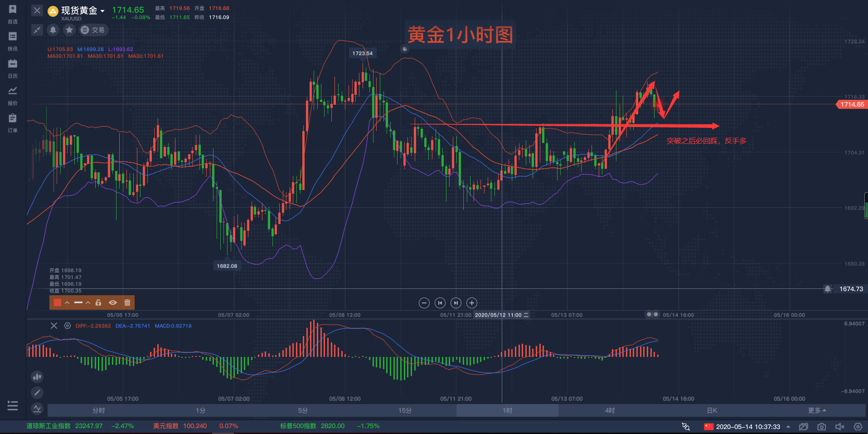Click the DIFF:-2.29382 MACD legend value
This screenshot has height=434, width=868.
pos(93,326)
